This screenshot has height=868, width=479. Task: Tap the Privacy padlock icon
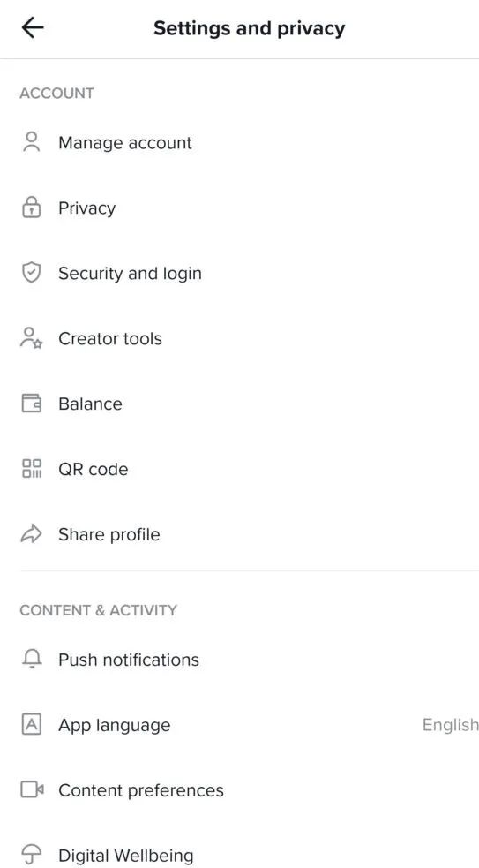pos(32,208)
